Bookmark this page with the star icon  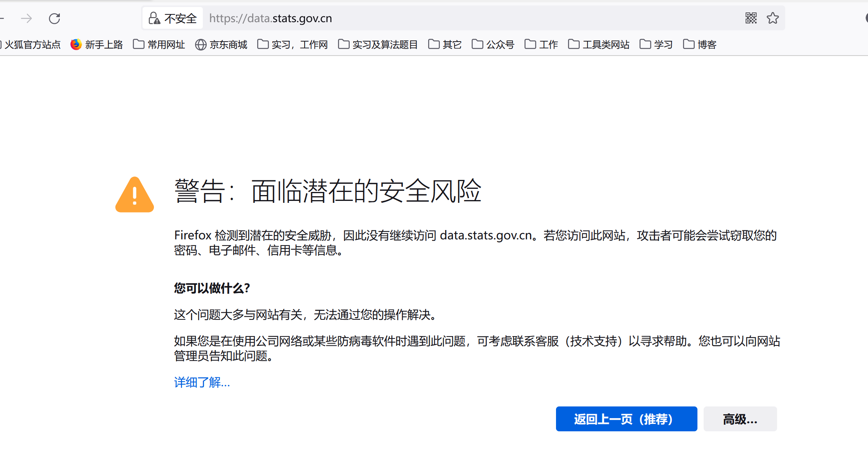click(773, 18)
